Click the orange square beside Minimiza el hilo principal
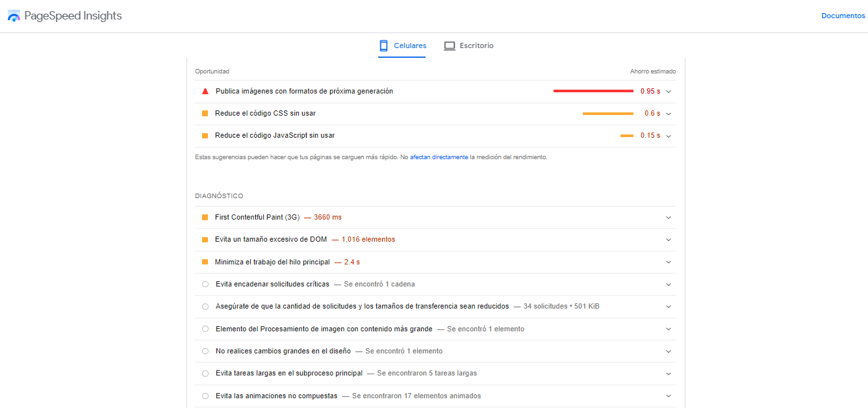Image resolution: width=868 pixels, height=408 pixels. pyautogui.click(x=205, y=262)
